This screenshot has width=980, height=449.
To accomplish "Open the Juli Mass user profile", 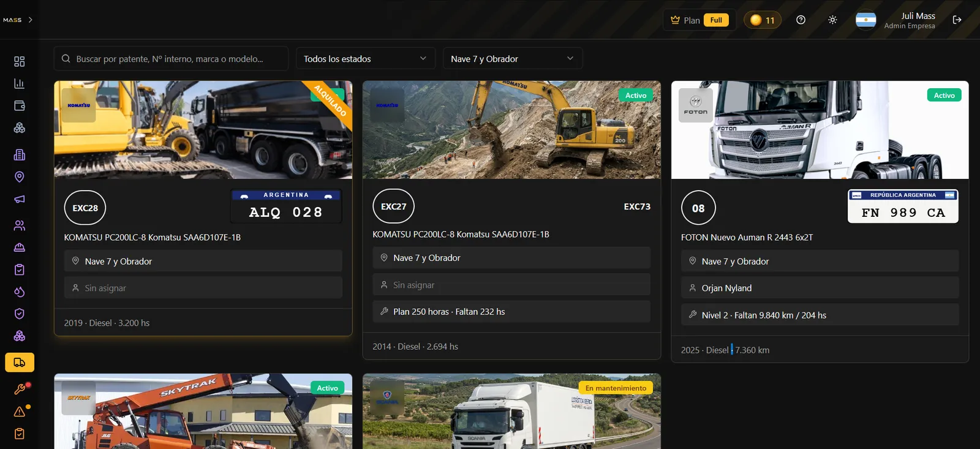I will [x=910, y=20].
